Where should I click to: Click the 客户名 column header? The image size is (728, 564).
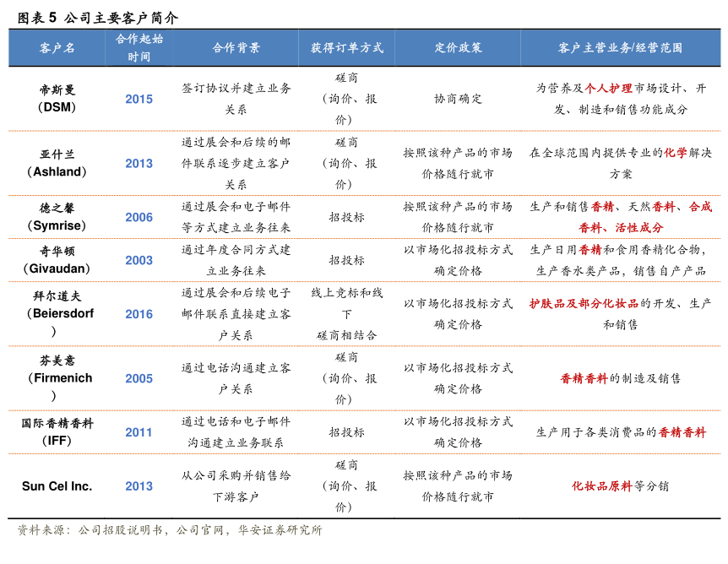[57, 48]
